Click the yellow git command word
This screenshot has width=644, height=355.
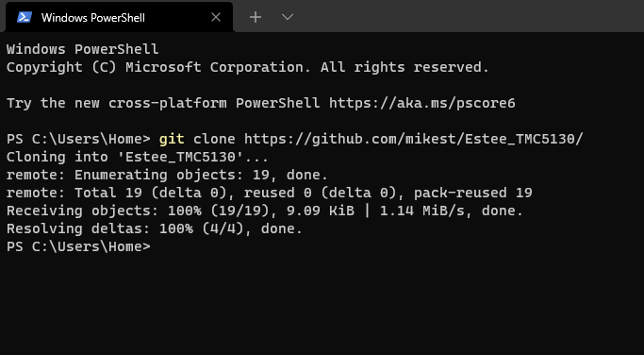[172, 140]
